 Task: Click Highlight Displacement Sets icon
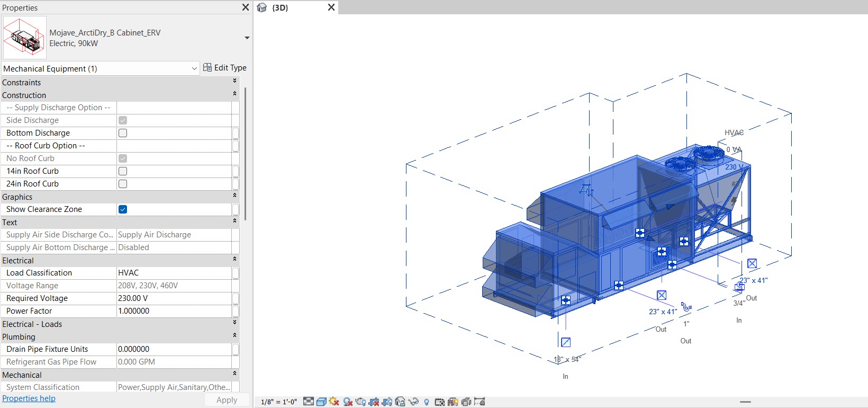click(466, 402)
